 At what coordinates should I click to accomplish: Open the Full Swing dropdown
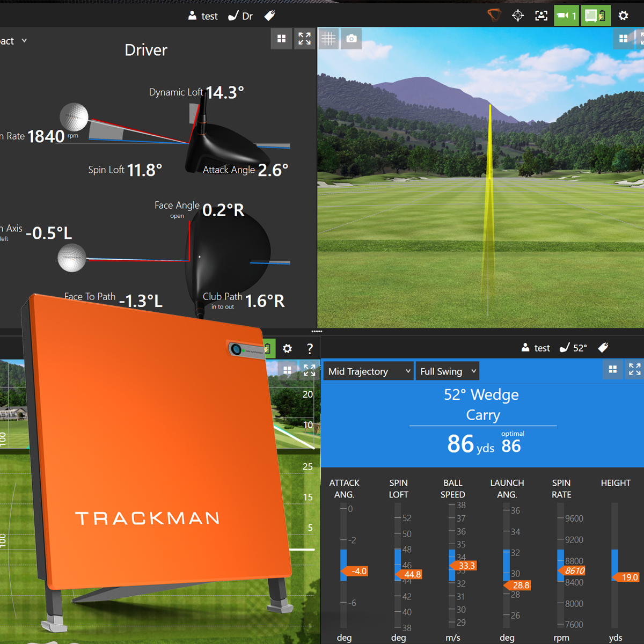(448, 371)
